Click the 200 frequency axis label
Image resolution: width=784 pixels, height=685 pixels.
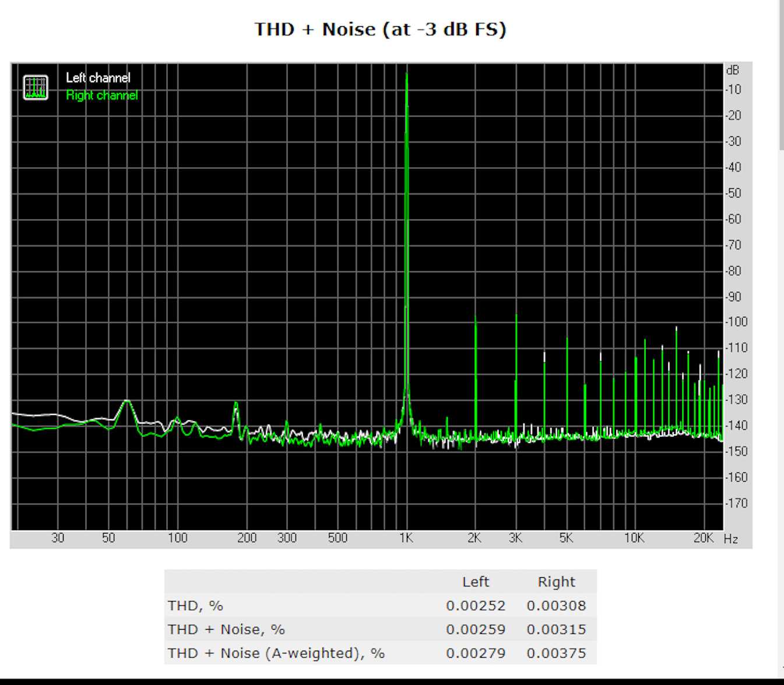(x=247, y=538)
